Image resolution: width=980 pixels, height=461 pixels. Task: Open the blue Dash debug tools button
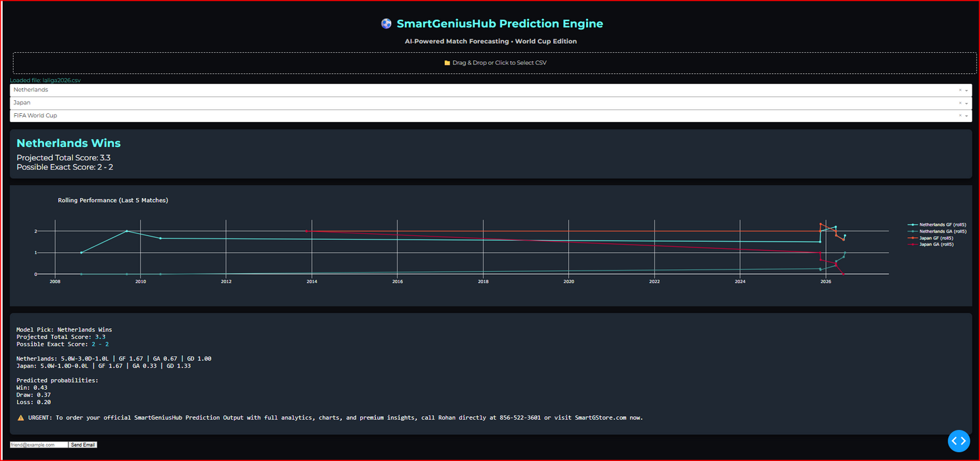click(959, 441)
